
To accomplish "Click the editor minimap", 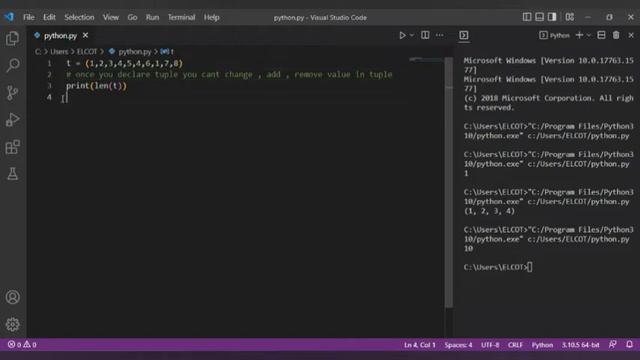I will [426, 60].
